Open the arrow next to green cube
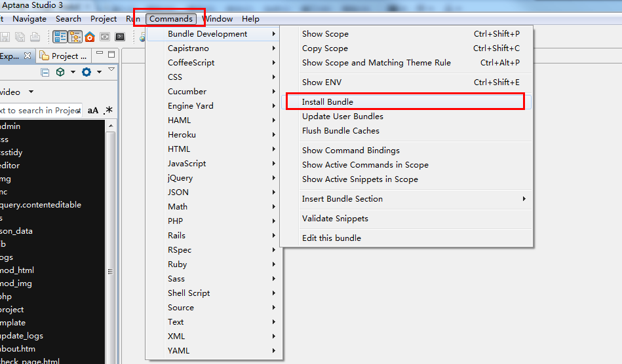This screenshot has height=364, width=622. [x=73, y=72]
